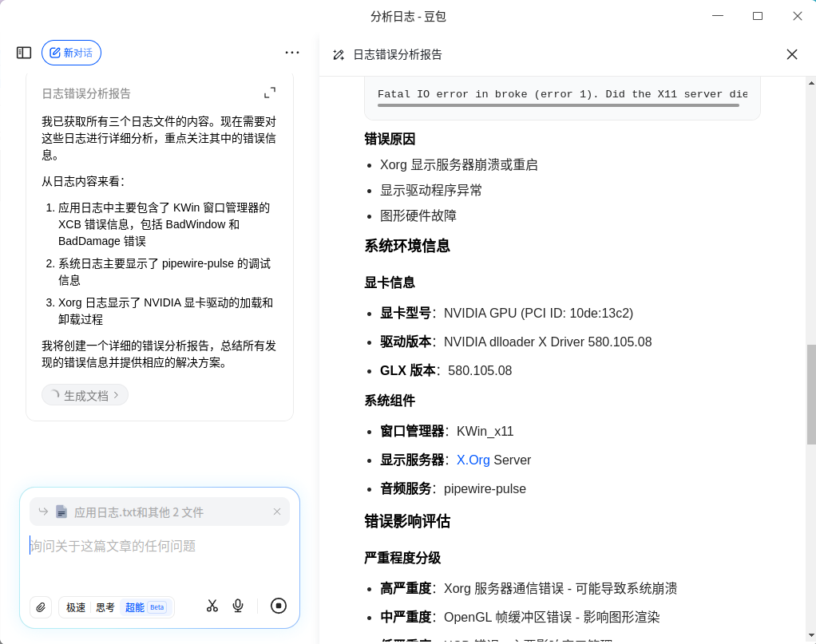Select 极速 response mode
The height and width of the screenshot is (644, 816).
click(76, 607)
